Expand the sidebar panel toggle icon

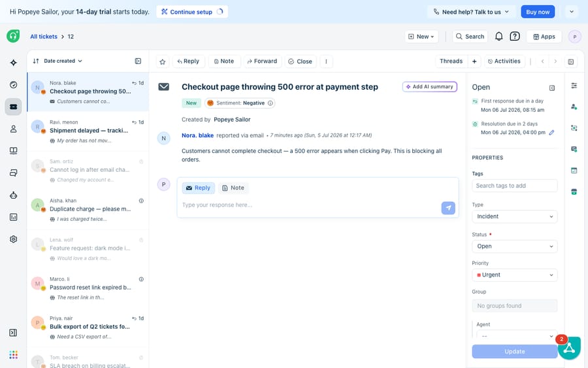pyautogui.click(x=13, y=333)
